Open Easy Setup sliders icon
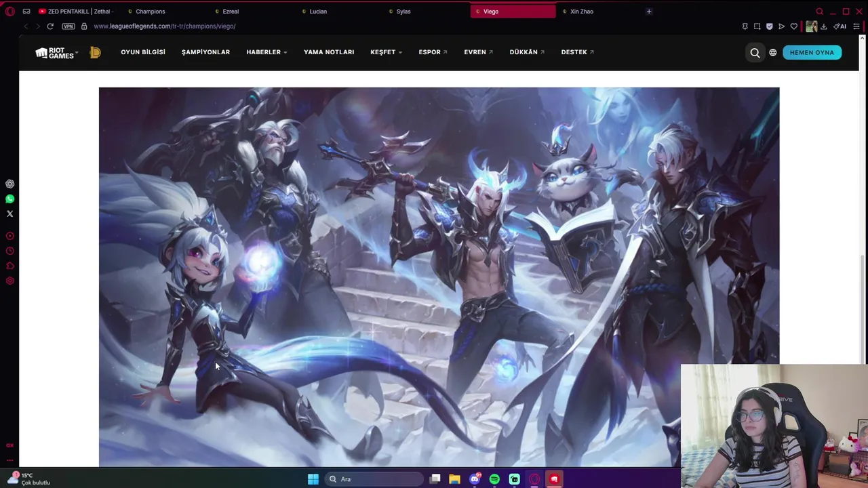 (858, 26)
